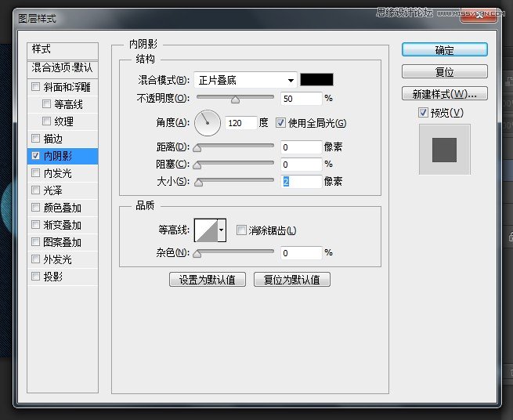Viewport: 513px width, 420px height.
Task: Select 混合选项:默认 entry
Action: tap(63, 68)
